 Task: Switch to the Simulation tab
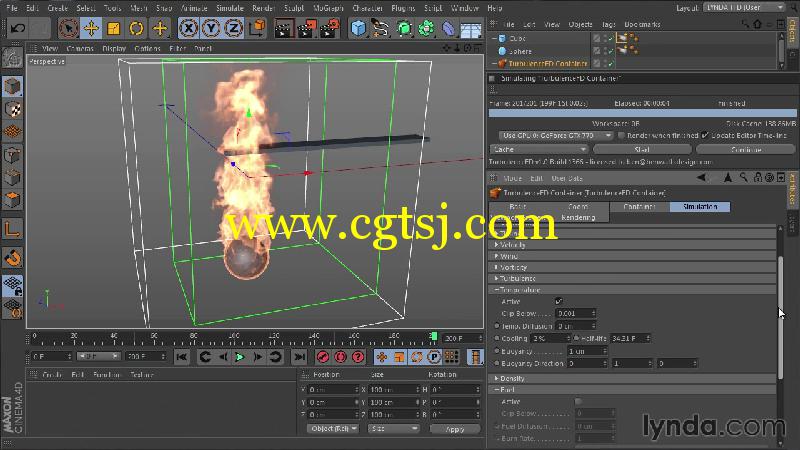[700, 207]
